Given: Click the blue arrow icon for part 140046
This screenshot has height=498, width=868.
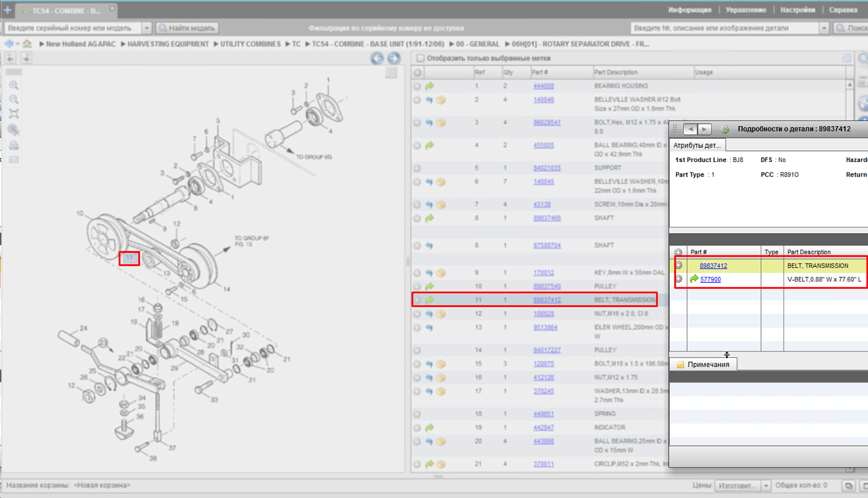Looking at the screenshot, I should tap(429, 100).
